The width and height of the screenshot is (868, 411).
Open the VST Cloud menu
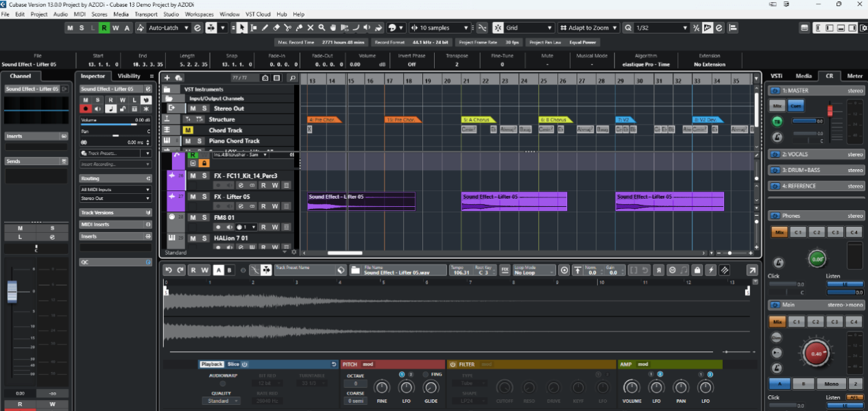(258, 14)
